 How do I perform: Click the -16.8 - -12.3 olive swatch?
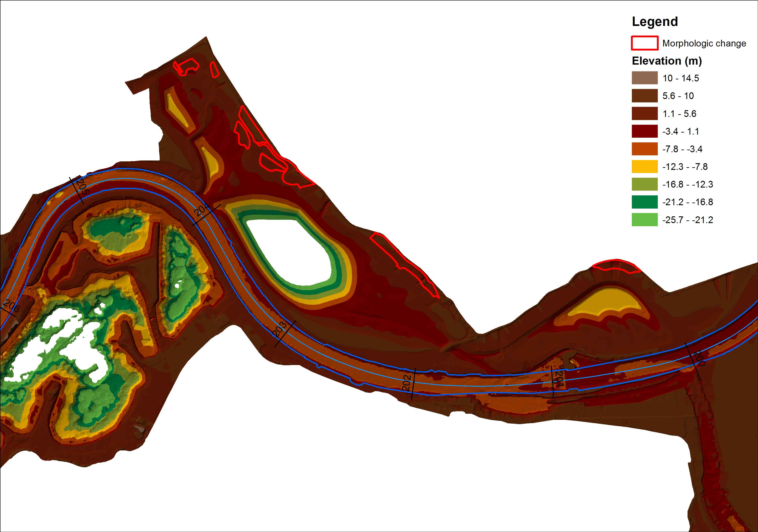[x=644, y=184]
